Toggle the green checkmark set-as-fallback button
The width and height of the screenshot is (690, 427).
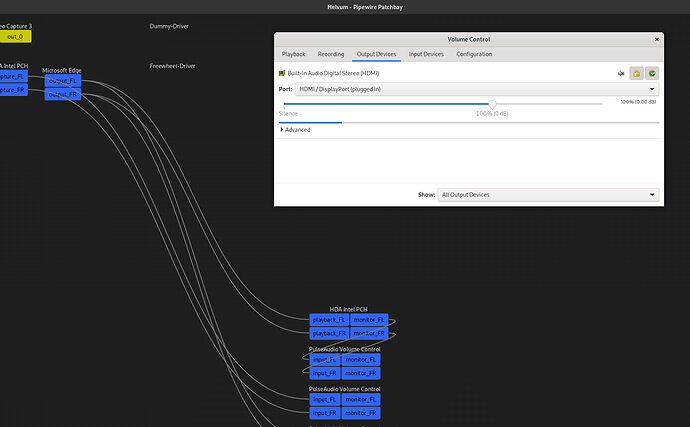click(652, 74)
